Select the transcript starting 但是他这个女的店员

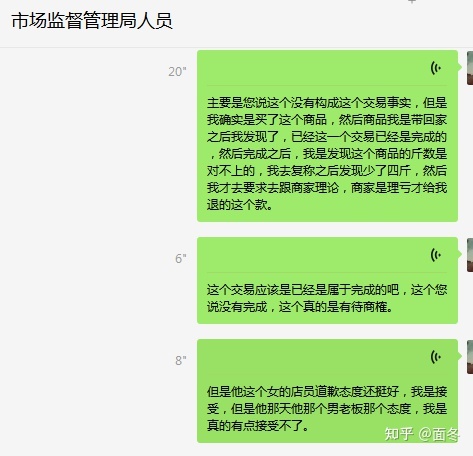(x=327, y=409)
